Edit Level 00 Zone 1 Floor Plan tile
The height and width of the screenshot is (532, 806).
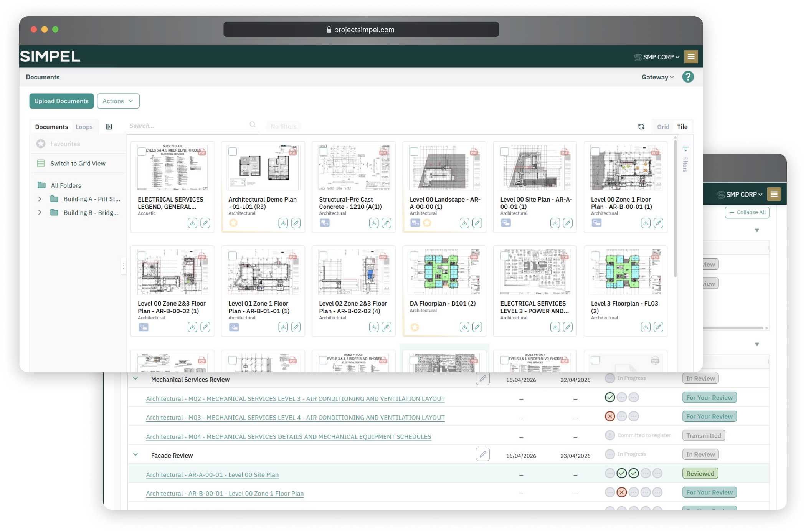coord(659,223)
